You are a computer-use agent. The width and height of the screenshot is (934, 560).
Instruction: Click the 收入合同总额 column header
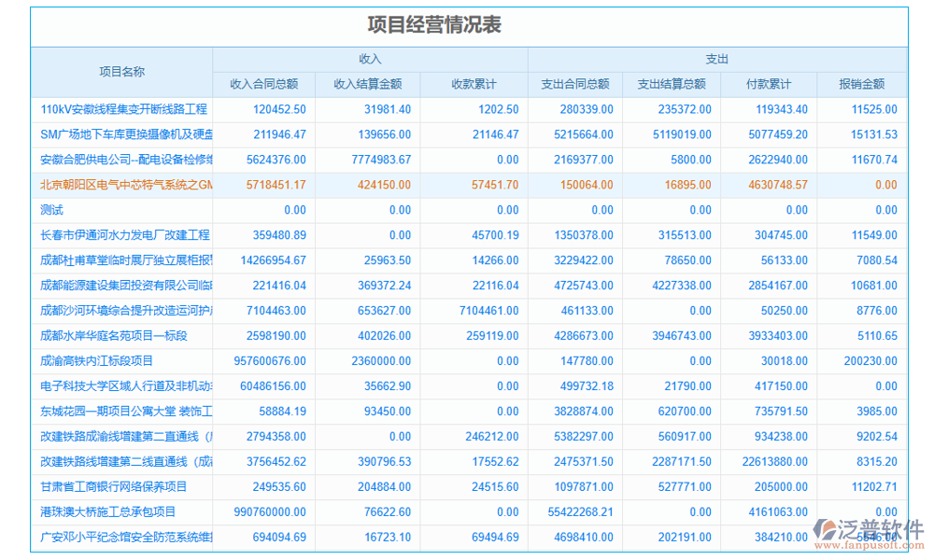pos(264,84)
